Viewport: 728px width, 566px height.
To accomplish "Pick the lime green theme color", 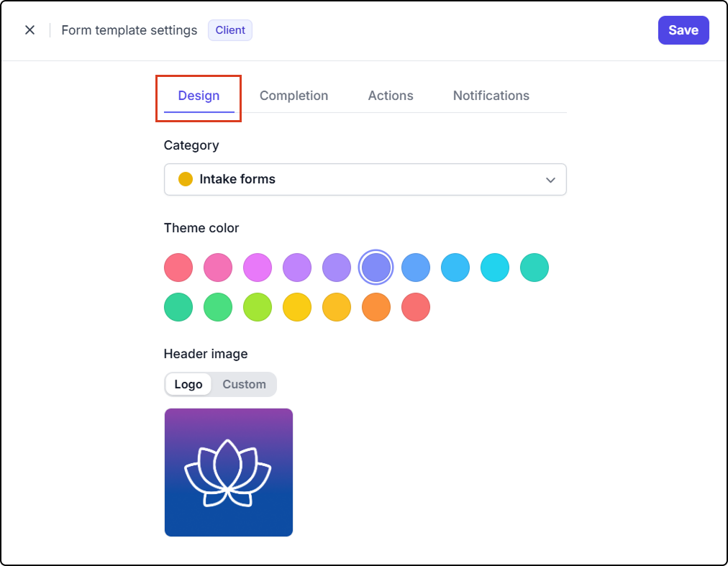I will tap(258, 307).
